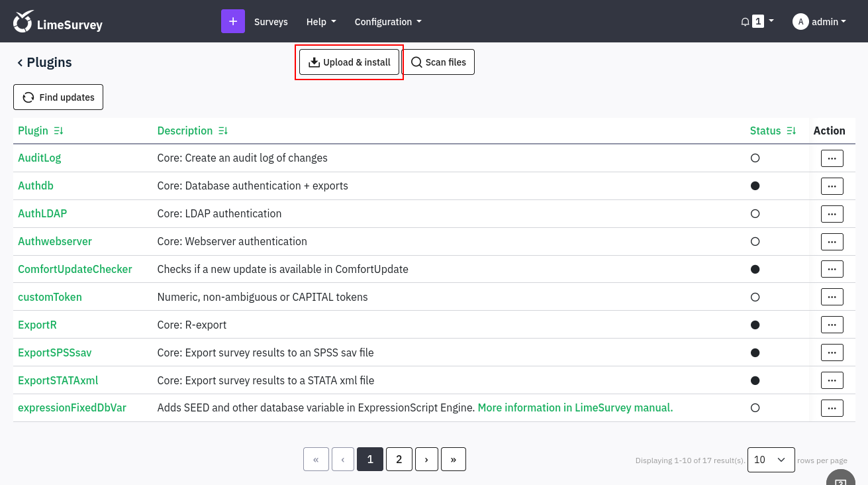Open action menu for expressionFixedDbVar

(x=832, y=408)
